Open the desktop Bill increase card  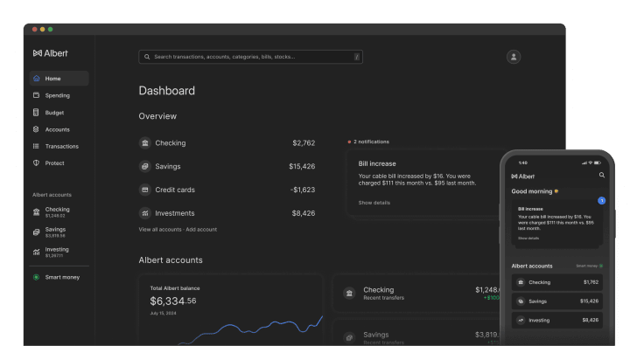click(x=423, y=183)
